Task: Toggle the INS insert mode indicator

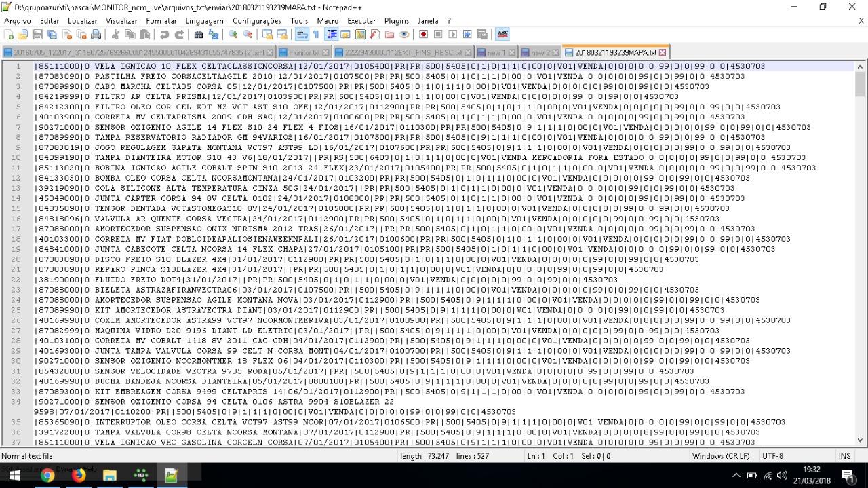Action: tap(844, 456)
